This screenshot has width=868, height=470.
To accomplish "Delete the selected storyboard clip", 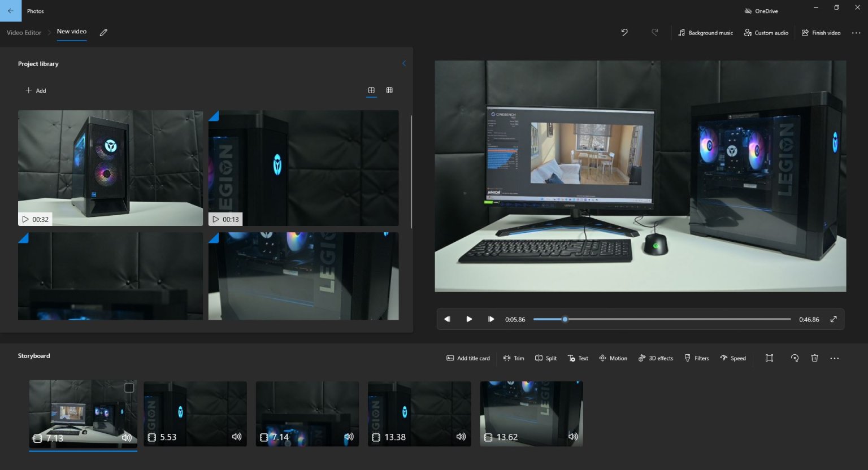I will [x=814, y=358].
